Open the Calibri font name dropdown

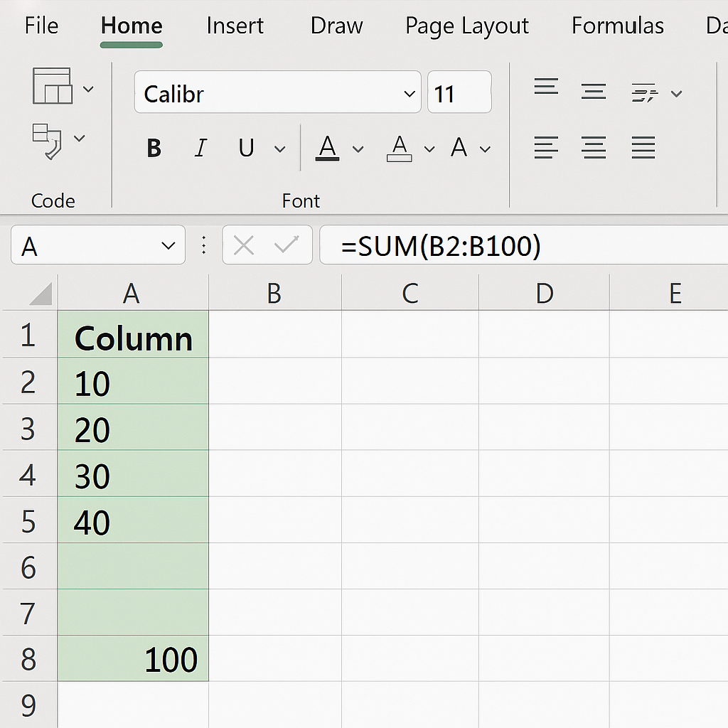pyautogui.click(x=409, y=94)
